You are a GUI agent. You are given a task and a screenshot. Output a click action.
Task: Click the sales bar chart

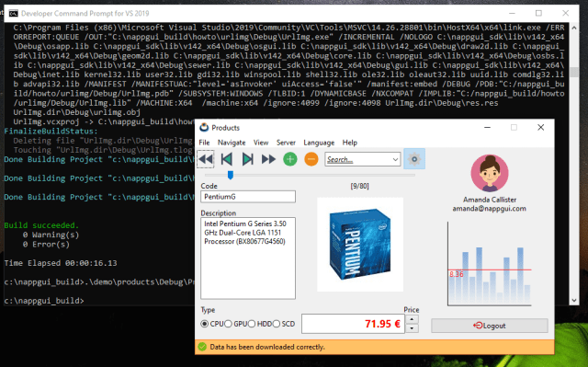click(x=490, y=264)
